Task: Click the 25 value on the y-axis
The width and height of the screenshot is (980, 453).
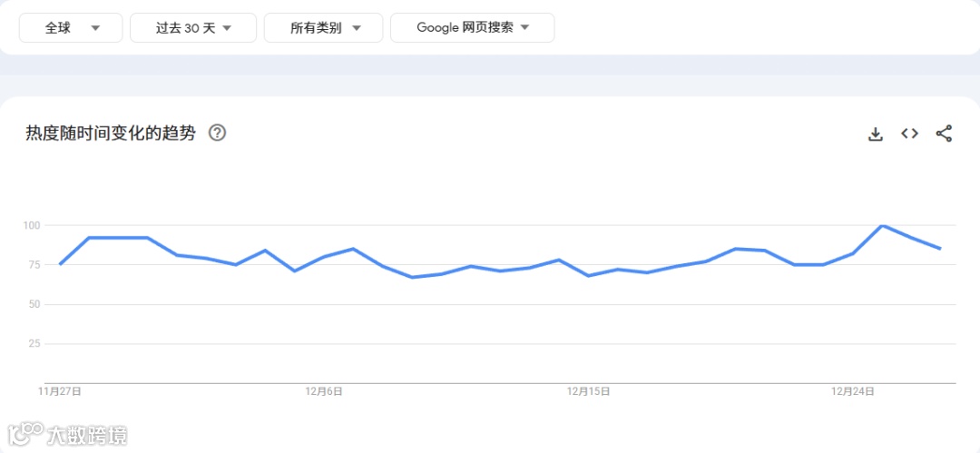Action: [x=35, y=343]
